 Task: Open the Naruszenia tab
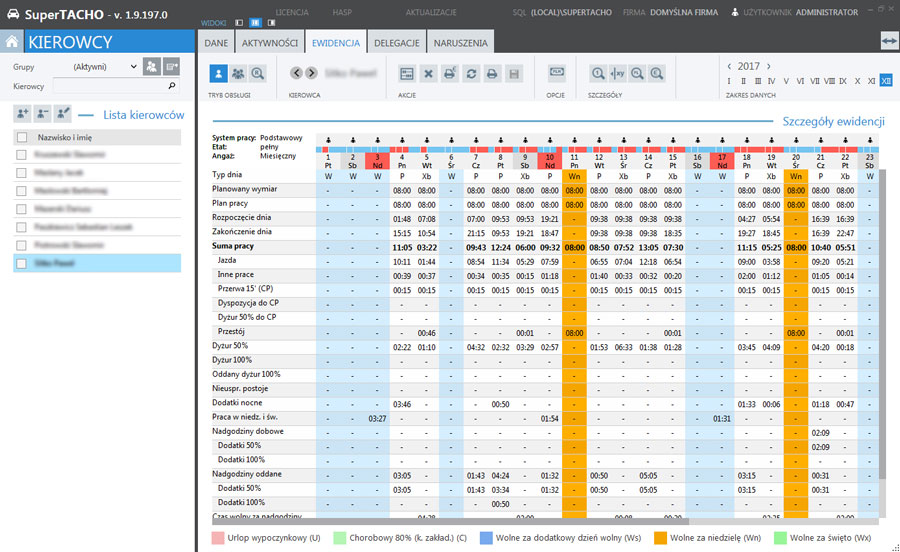pos(460,43)
